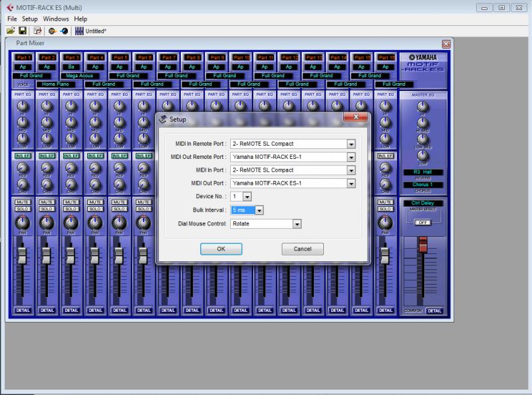Click the Master EQ LOW MID knob

point(423,139)
